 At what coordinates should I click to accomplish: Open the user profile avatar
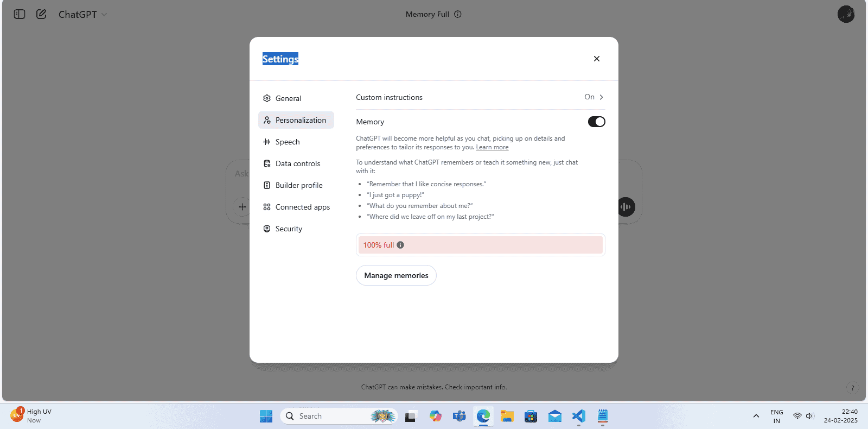[846, 14]
